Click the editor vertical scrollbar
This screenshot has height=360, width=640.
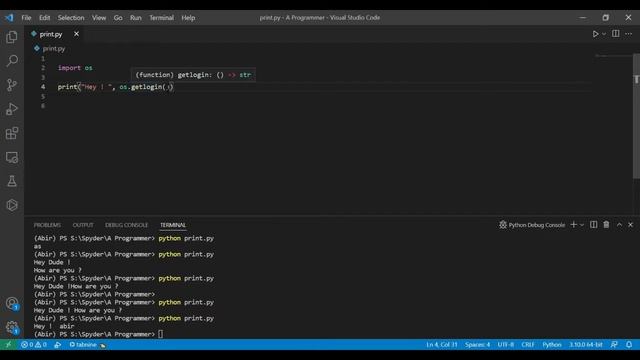pos(636,116)
